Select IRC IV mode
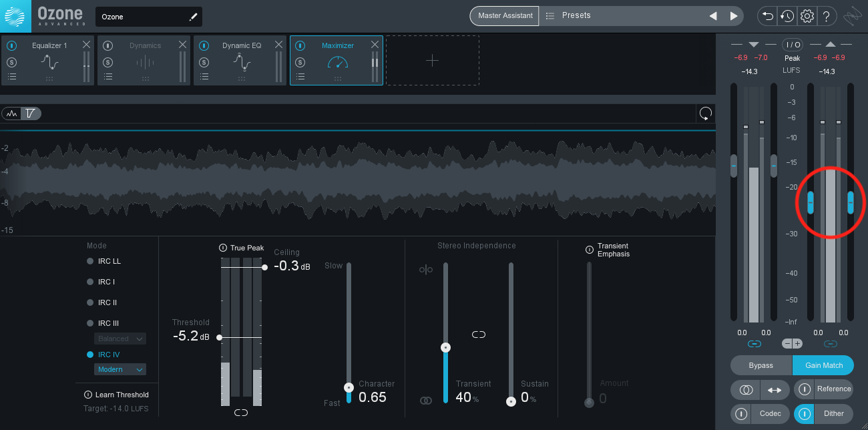 (x=103, y=355)
